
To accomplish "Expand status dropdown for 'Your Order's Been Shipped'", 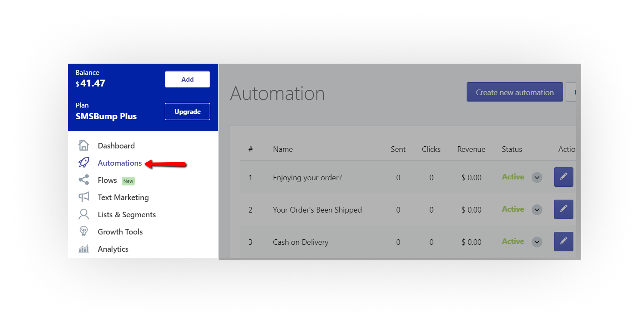I will tap(537, 210).
